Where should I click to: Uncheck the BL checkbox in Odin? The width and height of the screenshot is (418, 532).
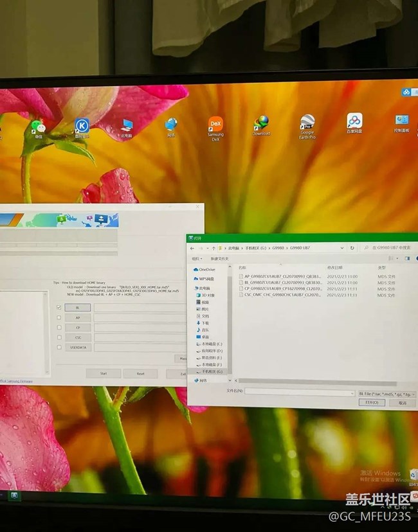click(x=59, y=308)
